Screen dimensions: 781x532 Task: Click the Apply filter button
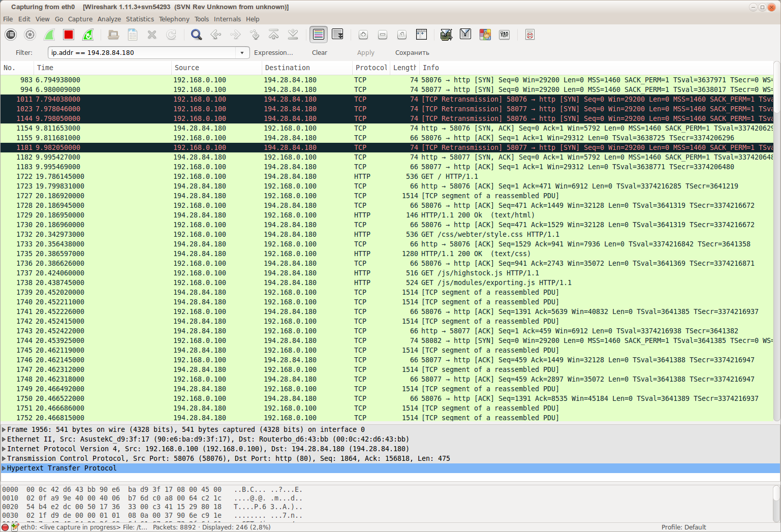[365, 52]
